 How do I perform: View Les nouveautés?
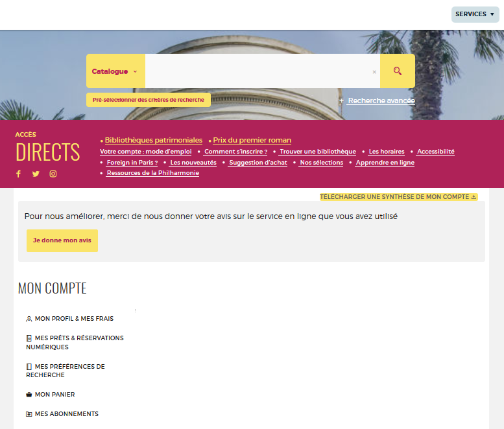(x=193, y=163)
